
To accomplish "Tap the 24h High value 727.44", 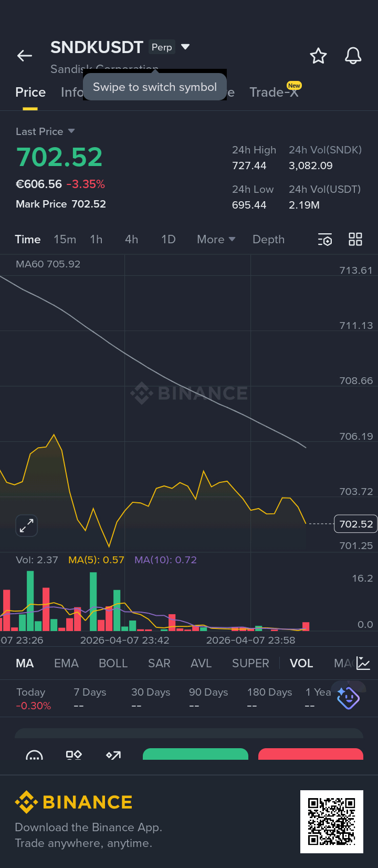I will coord(249,166).
